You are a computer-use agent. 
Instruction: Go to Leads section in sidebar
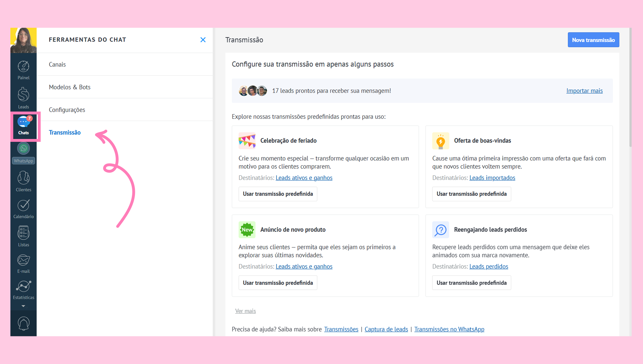[23, 98]
